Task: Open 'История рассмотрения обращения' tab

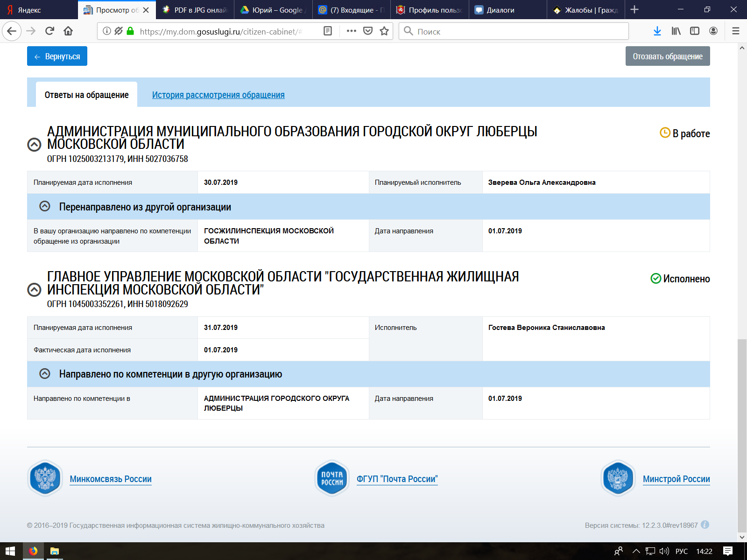Action: (x=218, y=95)
